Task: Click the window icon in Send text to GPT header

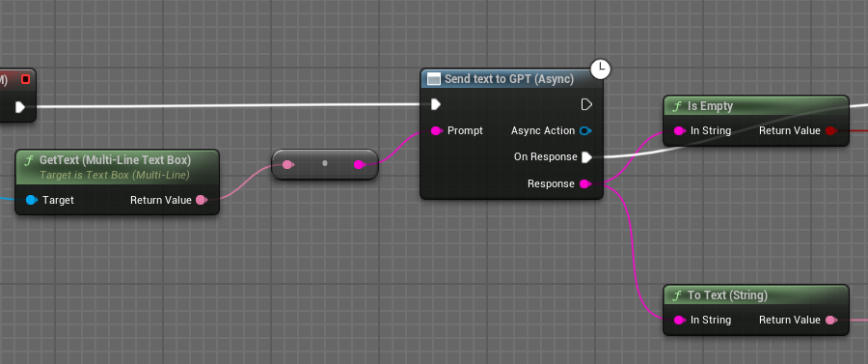Action: click(435, 79)
